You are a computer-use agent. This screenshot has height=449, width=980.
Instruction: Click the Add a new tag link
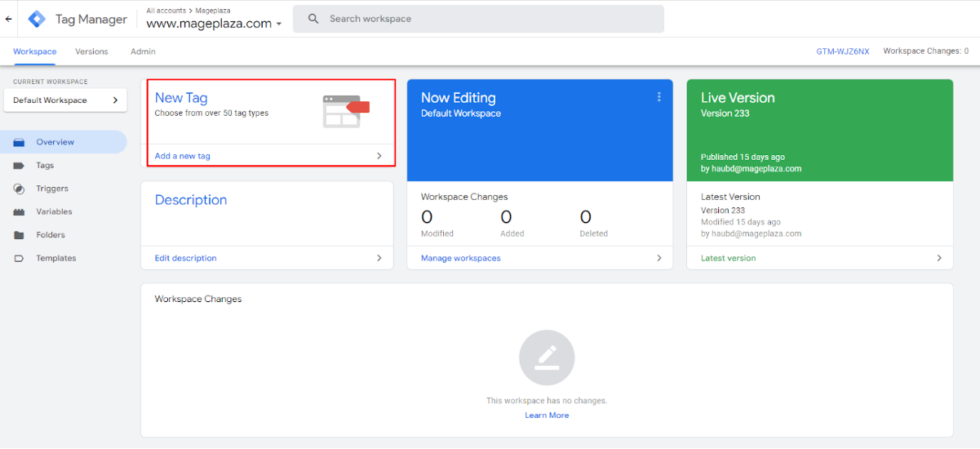click(x=182, y=156)
